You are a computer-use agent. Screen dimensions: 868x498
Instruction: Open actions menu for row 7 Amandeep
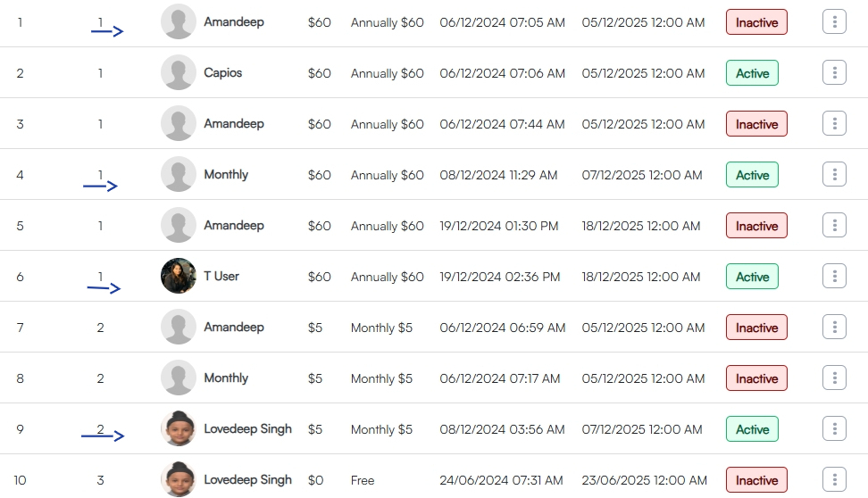(x=834, y=328)
